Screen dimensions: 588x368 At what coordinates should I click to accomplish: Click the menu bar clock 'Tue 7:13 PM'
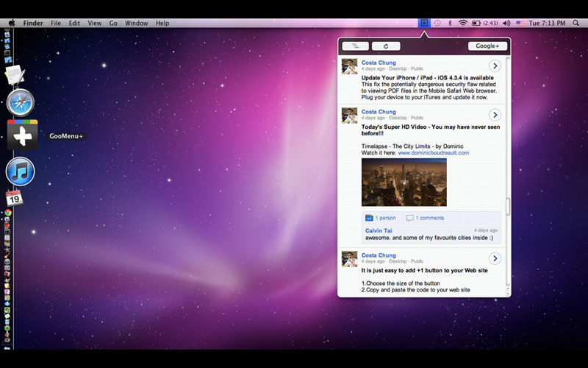[547, 23]
